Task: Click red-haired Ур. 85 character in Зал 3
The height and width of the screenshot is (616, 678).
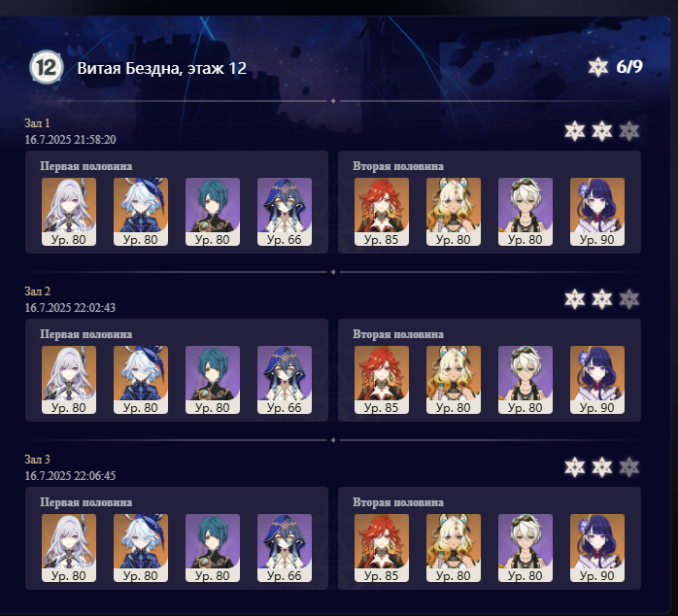Action: [x=382, y=548]
